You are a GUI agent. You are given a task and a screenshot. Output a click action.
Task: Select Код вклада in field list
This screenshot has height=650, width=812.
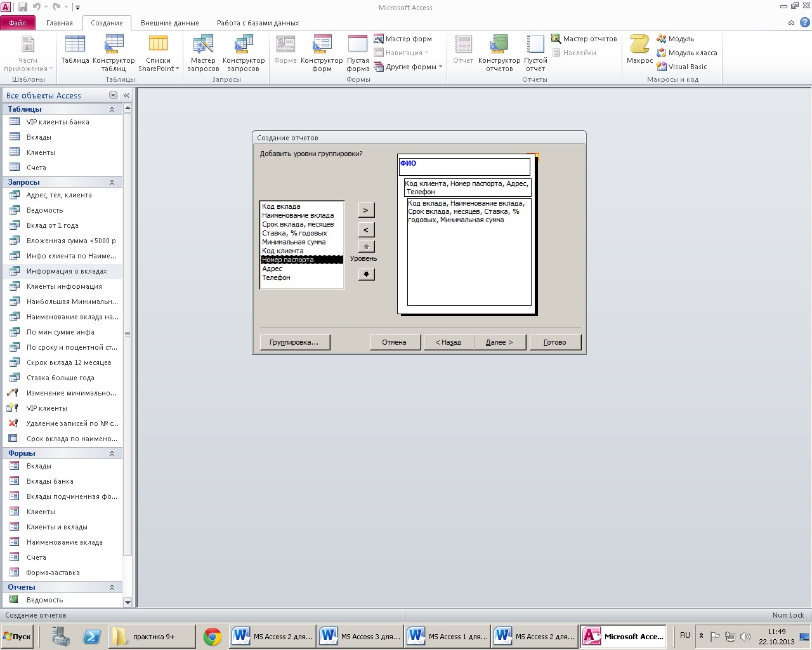point(302,206)
